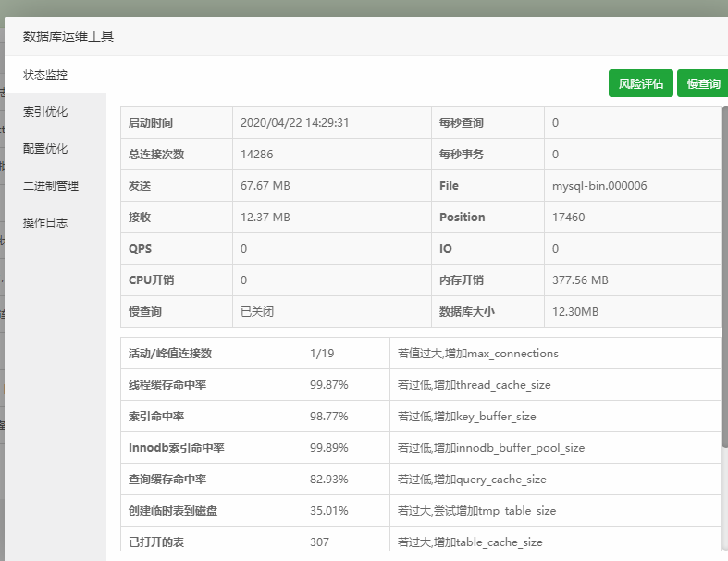The height and width of the screenshot is (561, 728).
Task: Click the database size value 12.30MB
Action: 575,311
